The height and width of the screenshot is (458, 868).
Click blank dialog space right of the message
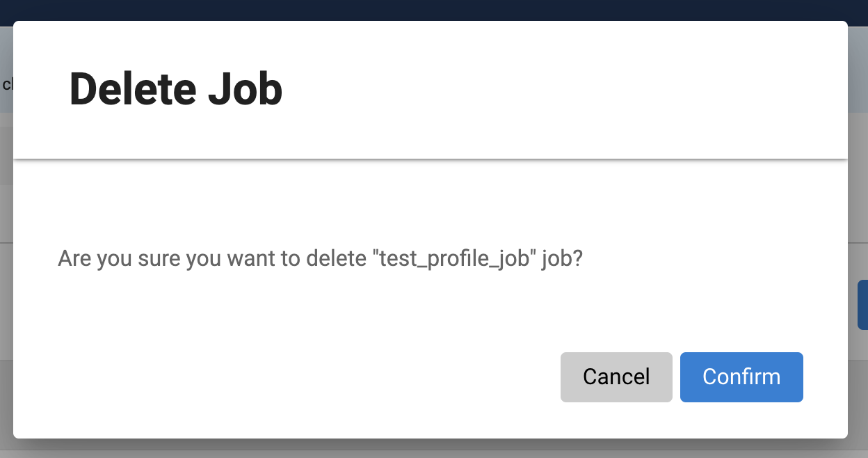pyautogui.click(x=709, y=259)
